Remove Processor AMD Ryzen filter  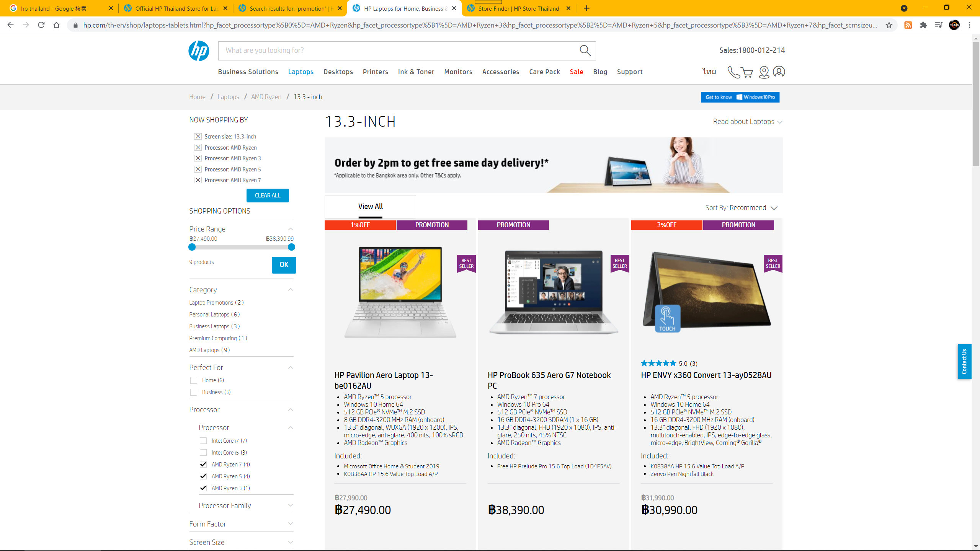[x=198, y=148]
